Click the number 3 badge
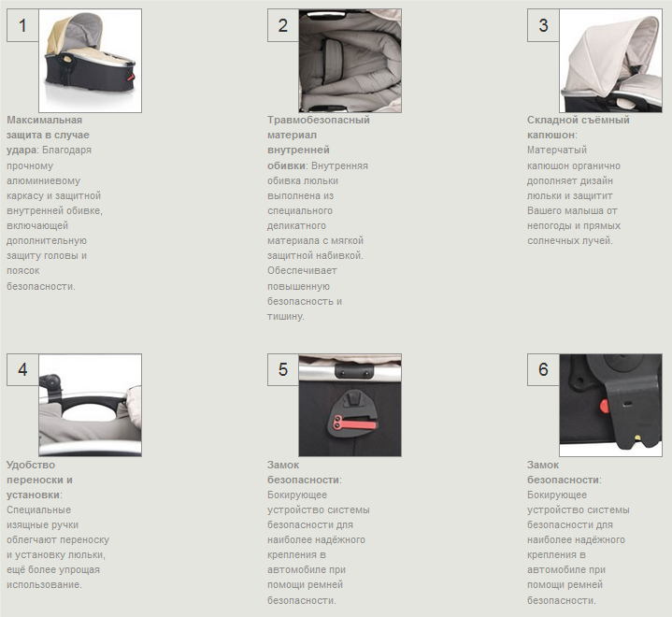The image size is (672, 617). (543, 25)
